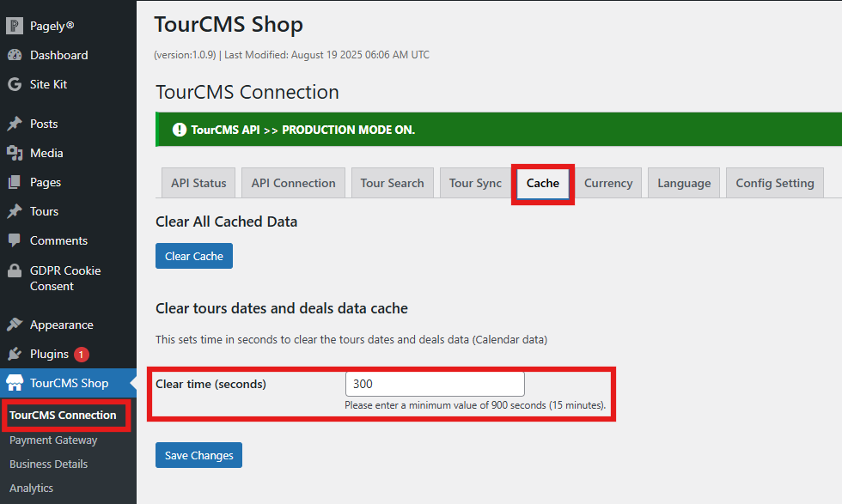Open the Business Details submenu

(48, 464)
